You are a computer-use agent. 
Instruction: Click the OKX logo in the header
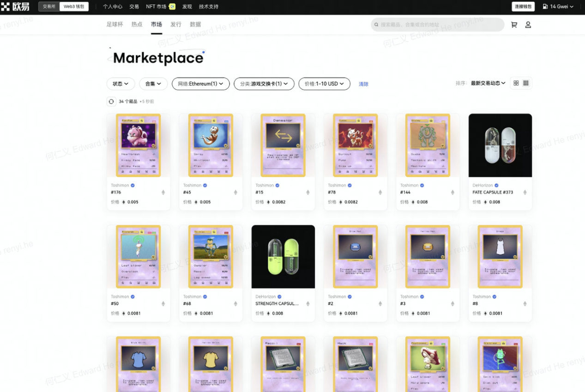pos(15,6)
